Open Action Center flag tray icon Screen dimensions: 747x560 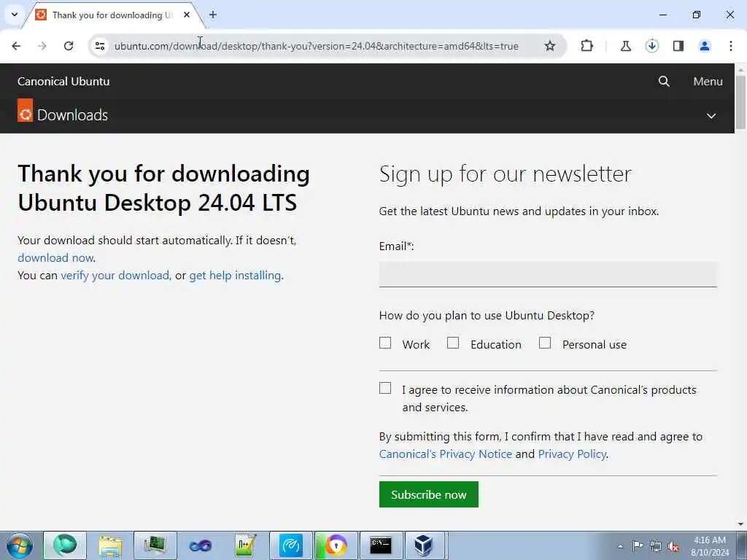coord(638,545)
